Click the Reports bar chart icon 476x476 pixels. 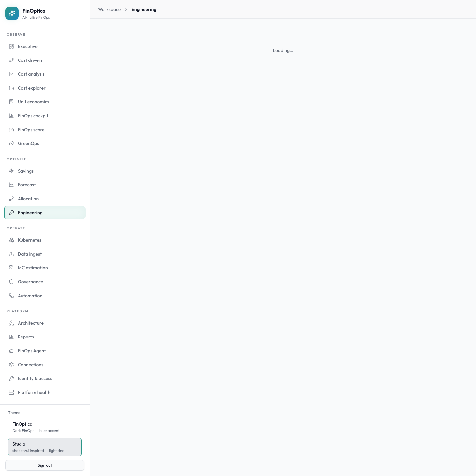[11, 337]
